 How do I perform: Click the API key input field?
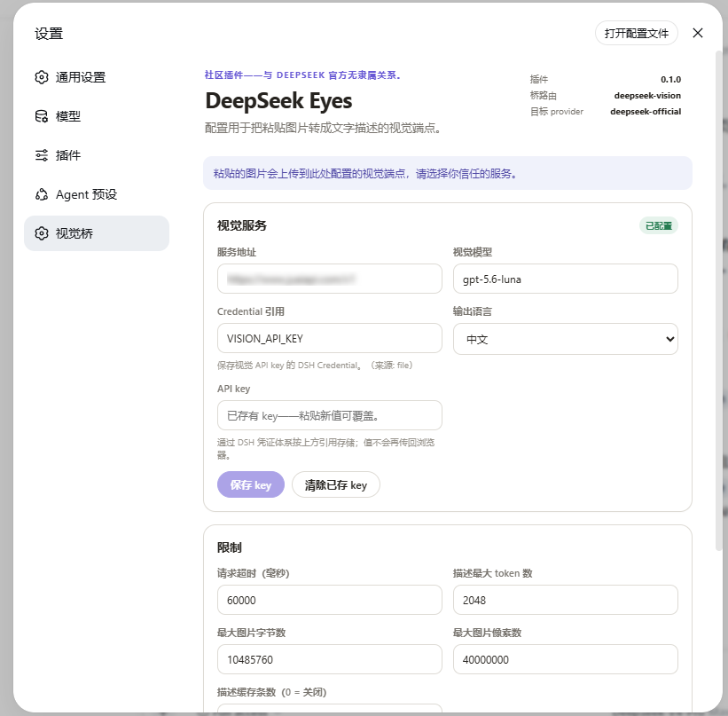click(x=329, y=415)
